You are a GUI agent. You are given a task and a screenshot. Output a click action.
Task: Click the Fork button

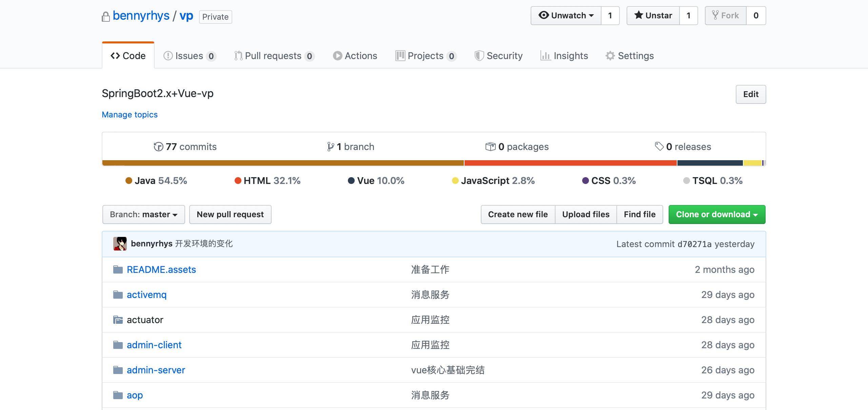click(x=726, y=16)
